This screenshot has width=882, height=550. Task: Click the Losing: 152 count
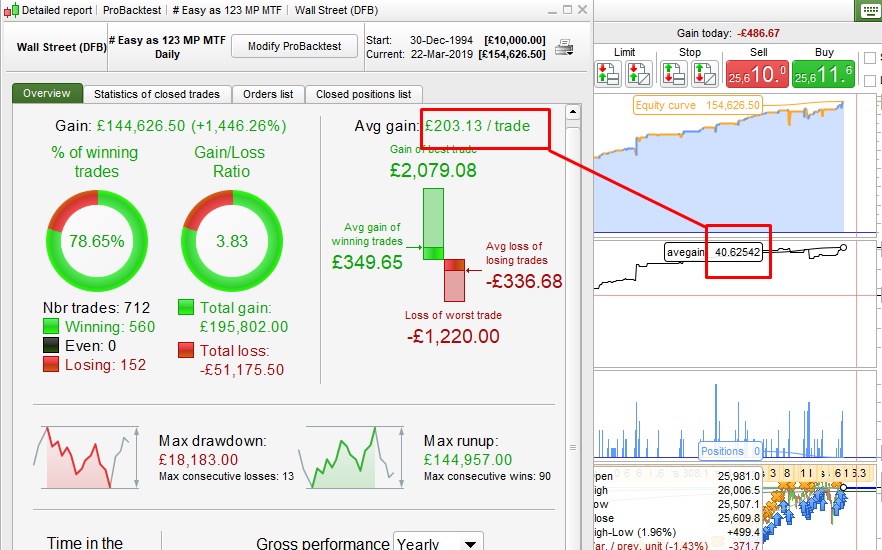105,364
